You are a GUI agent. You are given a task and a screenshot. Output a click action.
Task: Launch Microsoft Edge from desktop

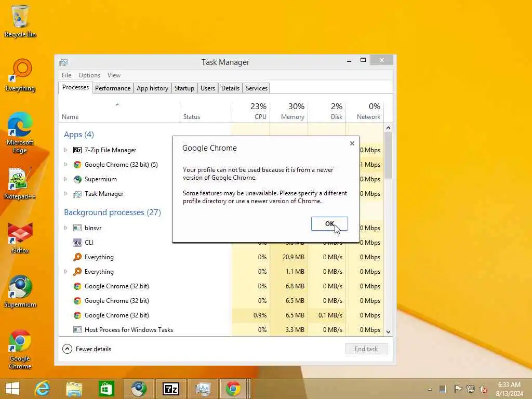click(20, 132)
